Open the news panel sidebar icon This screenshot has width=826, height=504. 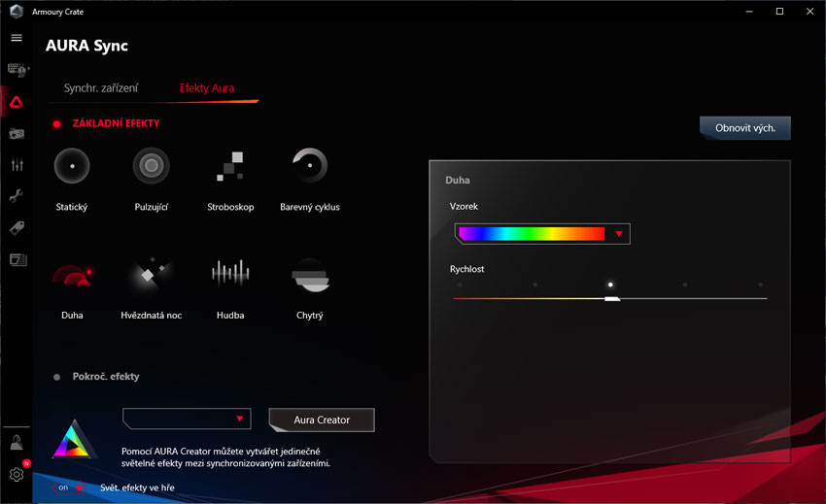17,259
